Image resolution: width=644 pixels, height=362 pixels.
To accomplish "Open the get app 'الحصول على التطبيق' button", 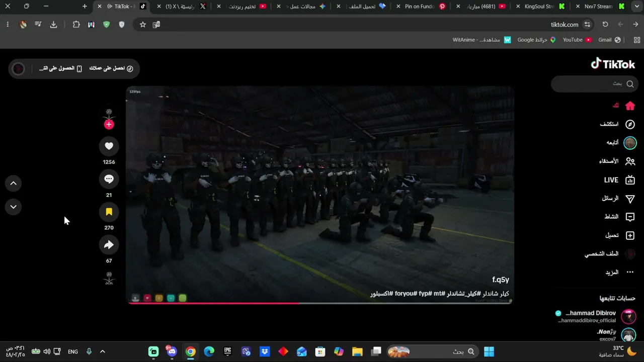I will pos(60,68).
